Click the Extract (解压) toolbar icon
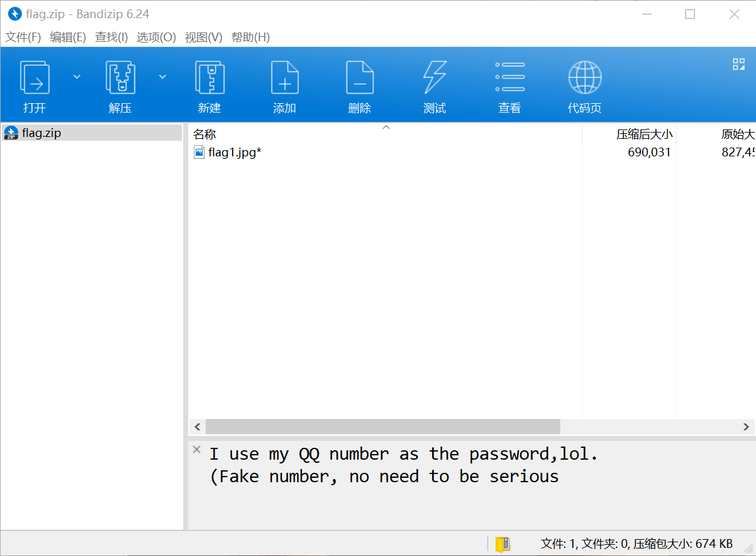Viewport: 756px width, 556px height. (120, 78)
